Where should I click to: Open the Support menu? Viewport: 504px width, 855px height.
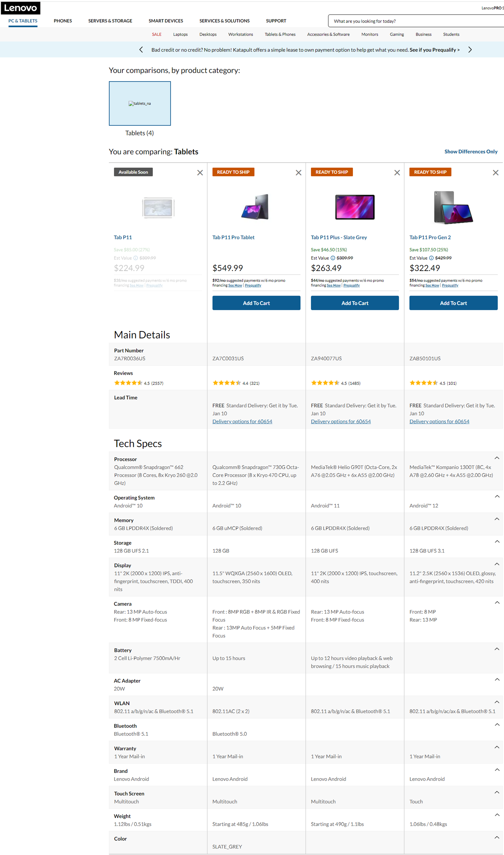tap(276, 21)
